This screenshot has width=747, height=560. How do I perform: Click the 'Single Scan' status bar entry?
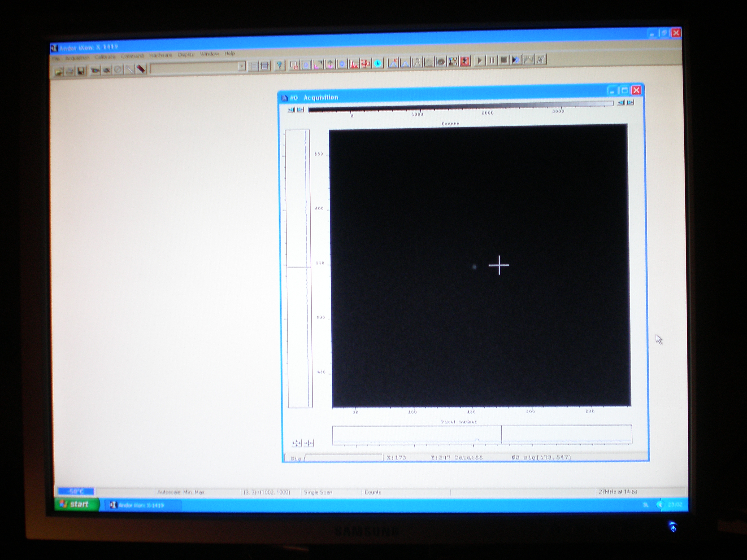pyautogui.click(x=318, y=492)
